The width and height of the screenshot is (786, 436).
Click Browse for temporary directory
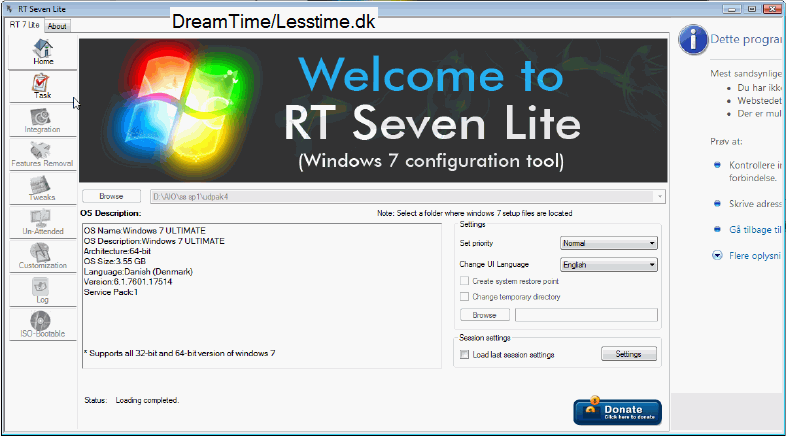point(485,315)
